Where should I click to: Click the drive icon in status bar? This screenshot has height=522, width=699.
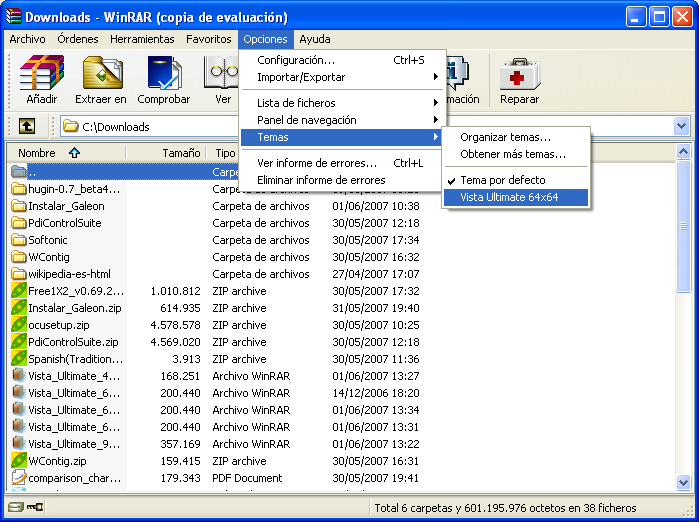point(16,508)
